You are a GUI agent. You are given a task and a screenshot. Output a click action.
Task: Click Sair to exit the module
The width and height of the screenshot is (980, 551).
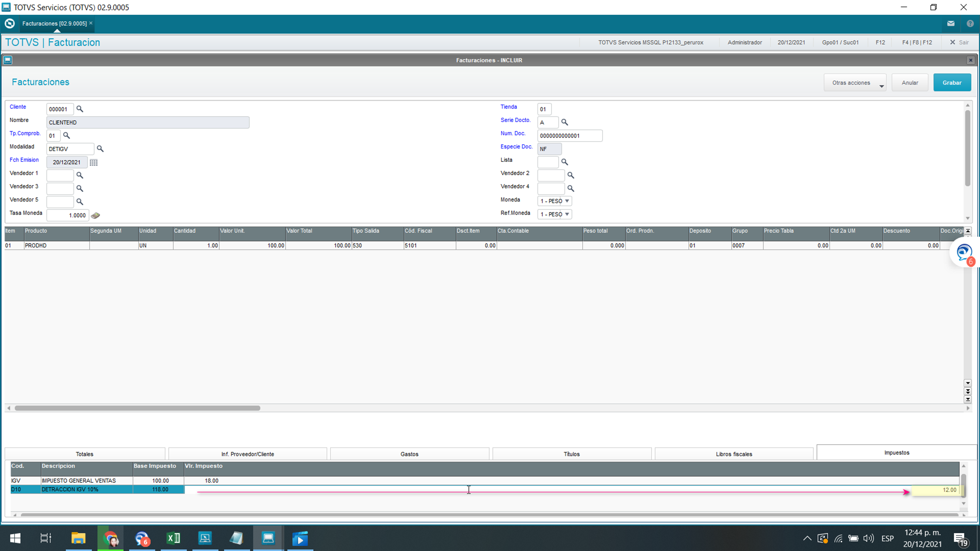pos(959,42)
